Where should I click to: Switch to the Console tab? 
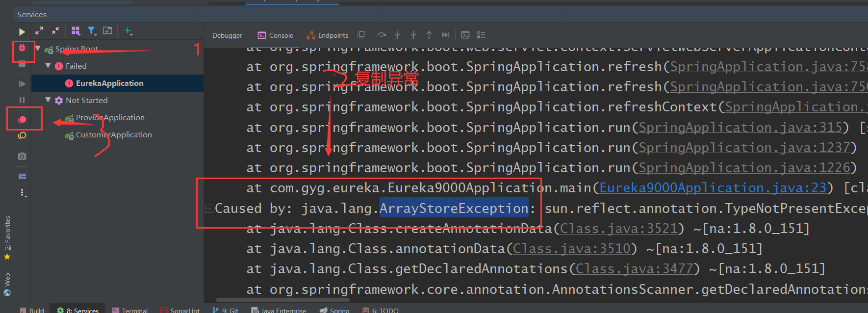276,35
